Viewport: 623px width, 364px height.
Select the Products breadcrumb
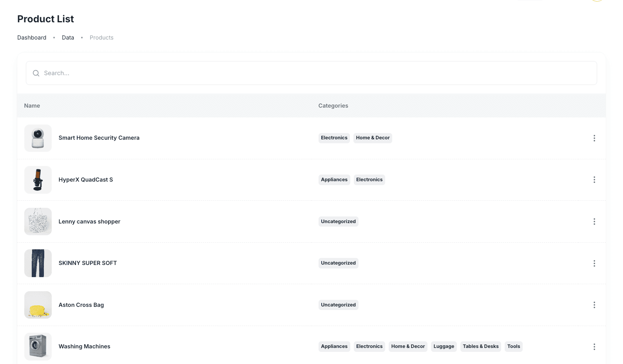click(101, 38)
